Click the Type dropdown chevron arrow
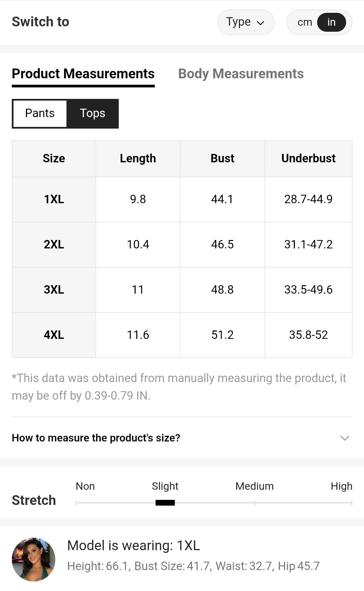 point(260,23)
